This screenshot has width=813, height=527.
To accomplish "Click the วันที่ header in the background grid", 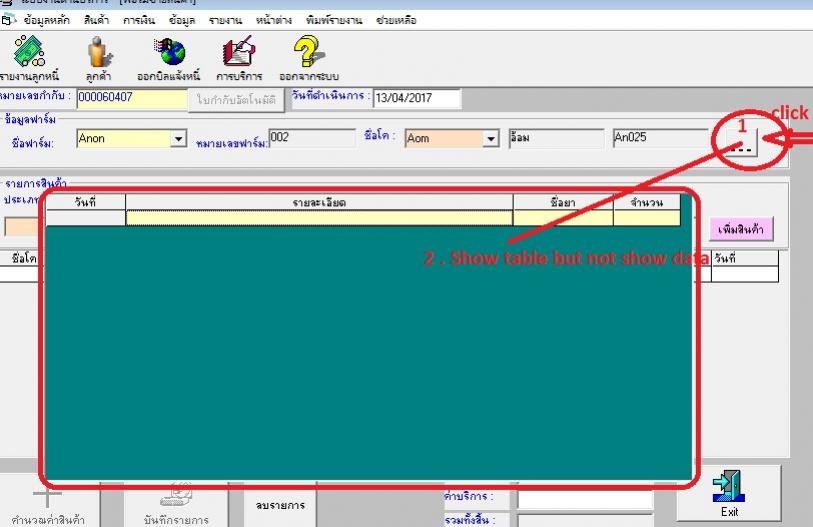I will point(745,258).
